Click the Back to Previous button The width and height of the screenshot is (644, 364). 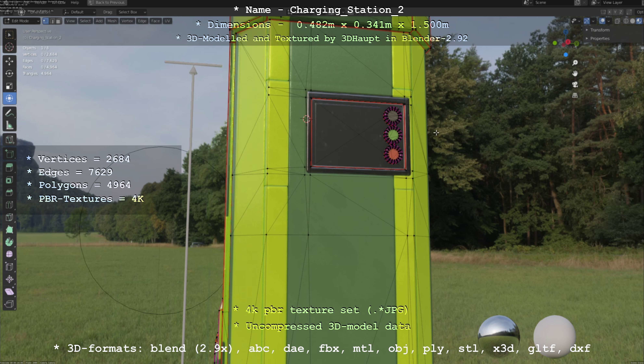(107, 2)
